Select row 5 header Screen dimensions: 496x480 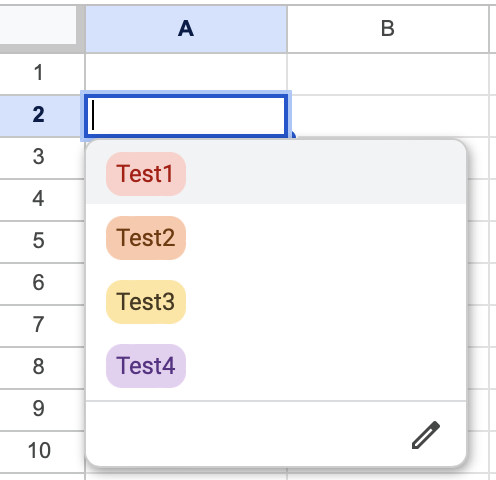(x=39, y=242)
